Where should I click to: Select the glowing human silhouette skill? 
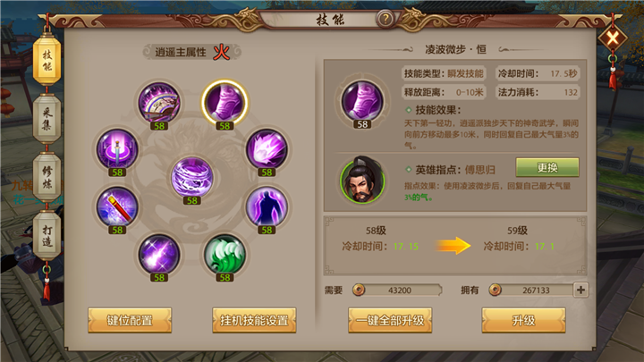click(x=267, y=206)
